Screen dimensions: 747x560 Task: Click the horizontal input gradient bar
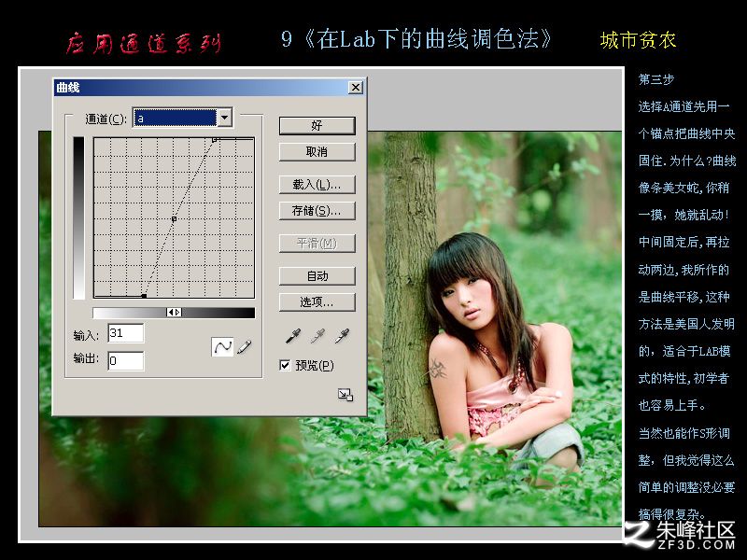point(174,313)
